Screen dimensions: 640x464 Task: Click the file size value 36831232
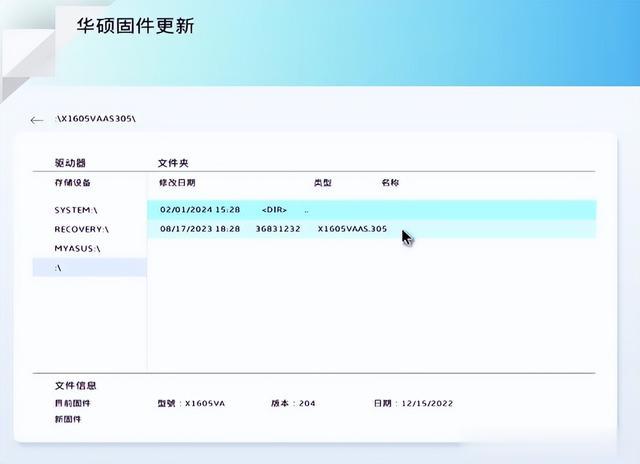278,229
